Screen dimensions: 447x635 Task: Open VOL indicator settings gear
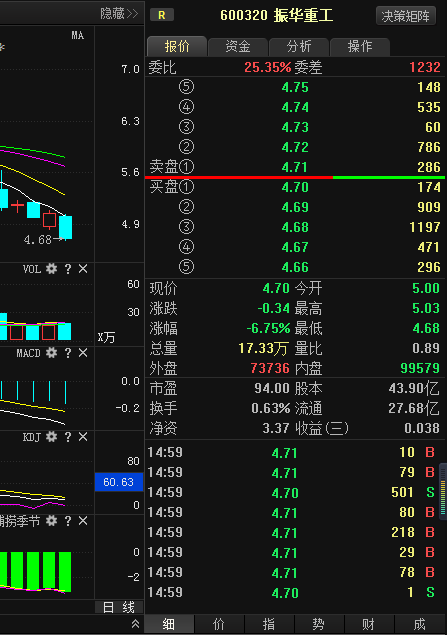point(51,268)
